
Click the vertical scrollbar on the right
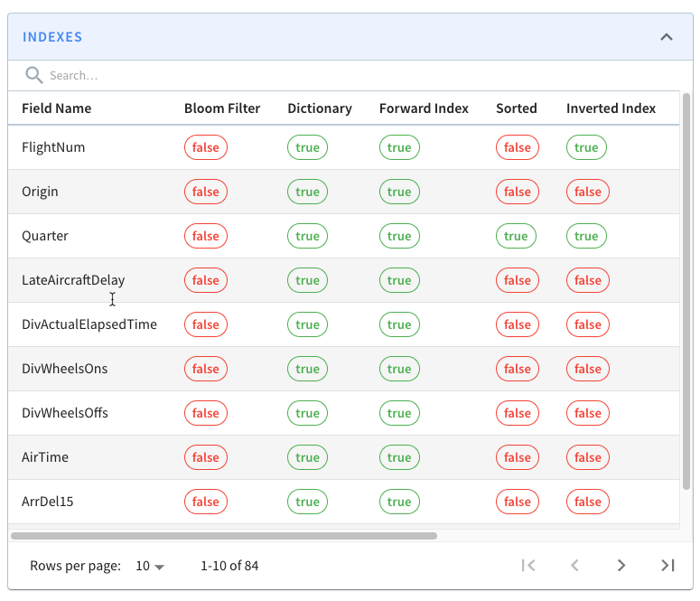pos(686,289)
